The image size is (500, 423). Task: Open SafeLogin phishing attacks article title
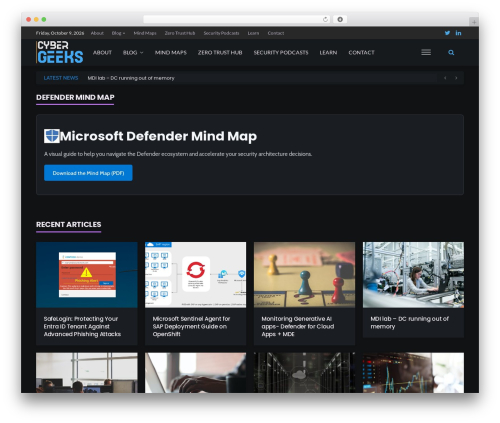(x=82, y=326)
